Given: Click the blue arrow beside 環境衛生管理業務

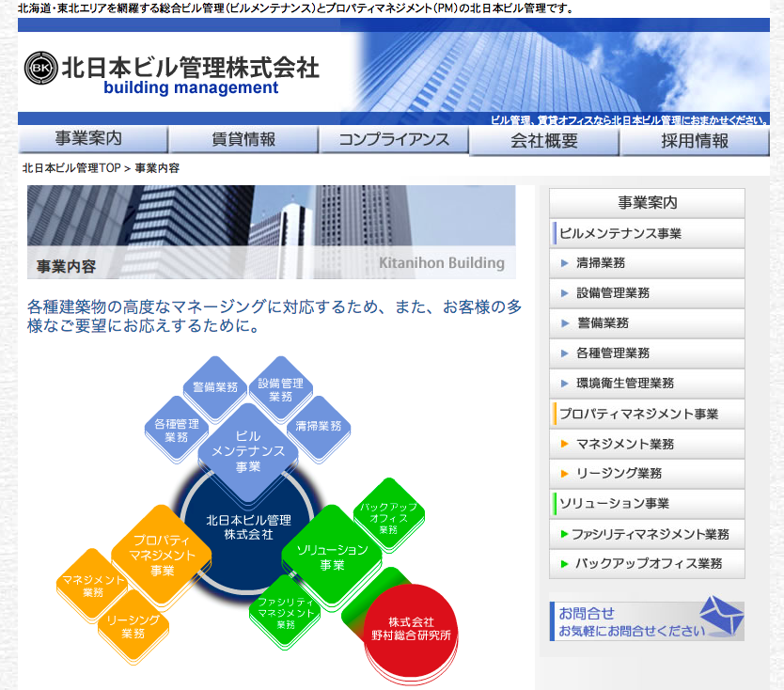Looking at the screenshot, I should pos(565,384).
